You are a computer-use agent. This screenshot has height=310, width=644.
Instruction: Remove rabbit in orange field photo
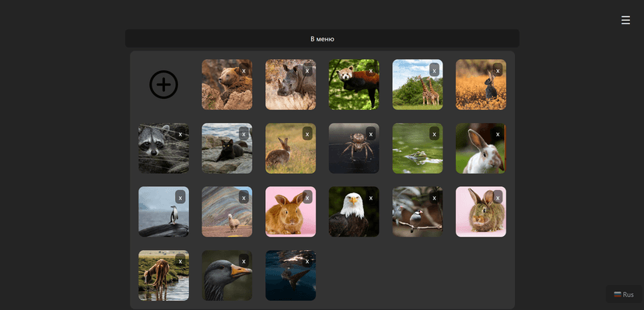(498, 70)
